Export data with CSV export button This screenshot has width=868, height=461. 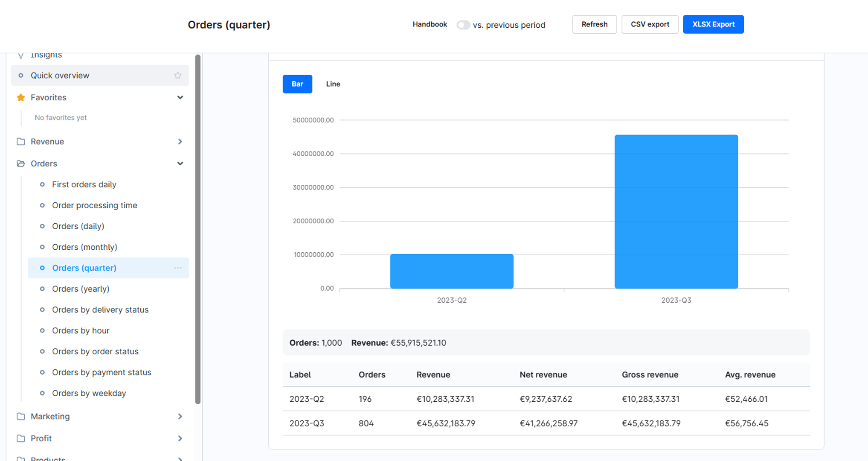click(x=650, y=24)
